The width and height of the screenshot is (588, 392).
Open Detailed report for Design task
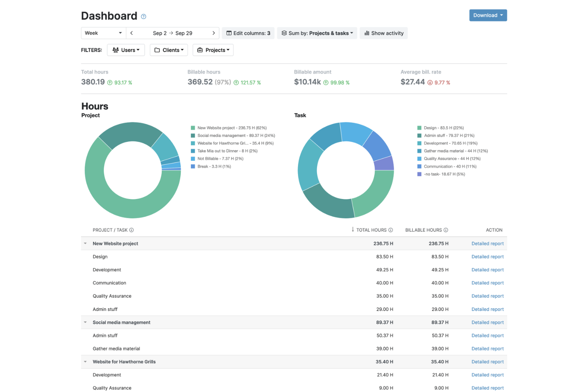tap(487, 257)
